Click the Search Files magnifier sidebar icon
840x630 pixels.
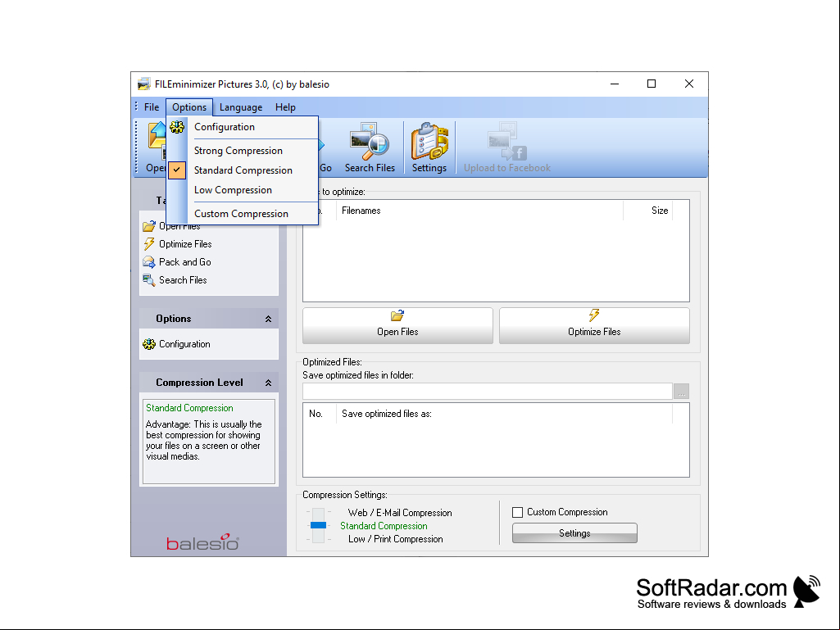pos(149,280)
